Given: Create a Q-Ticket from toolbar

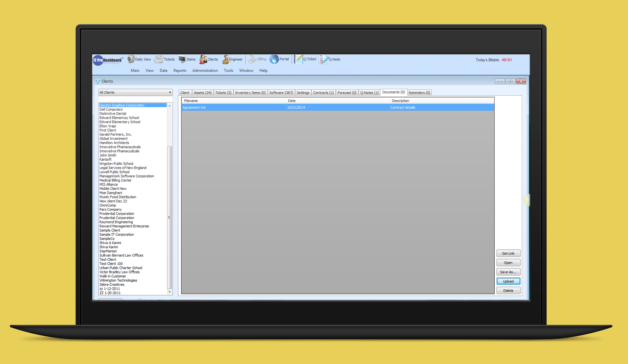Looking at the screenshot, I should pyautogui.click(x=298, y=59).
